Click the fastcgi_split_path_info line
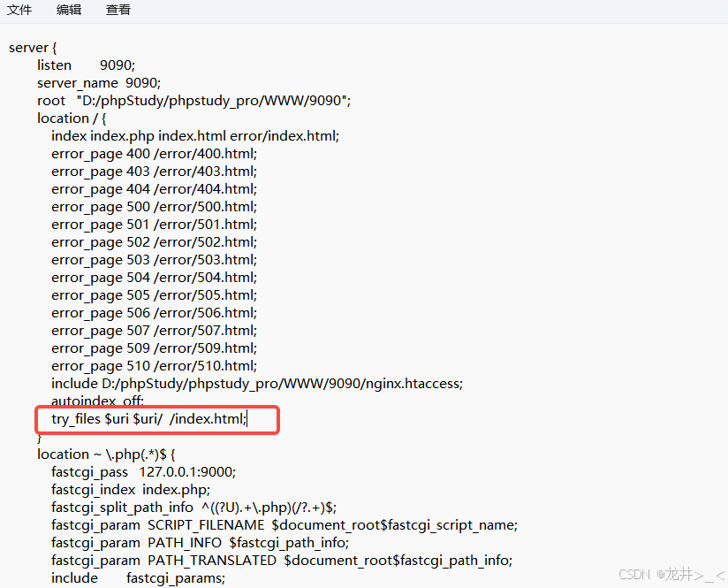The image size is (728, 588). click(194, 508)
